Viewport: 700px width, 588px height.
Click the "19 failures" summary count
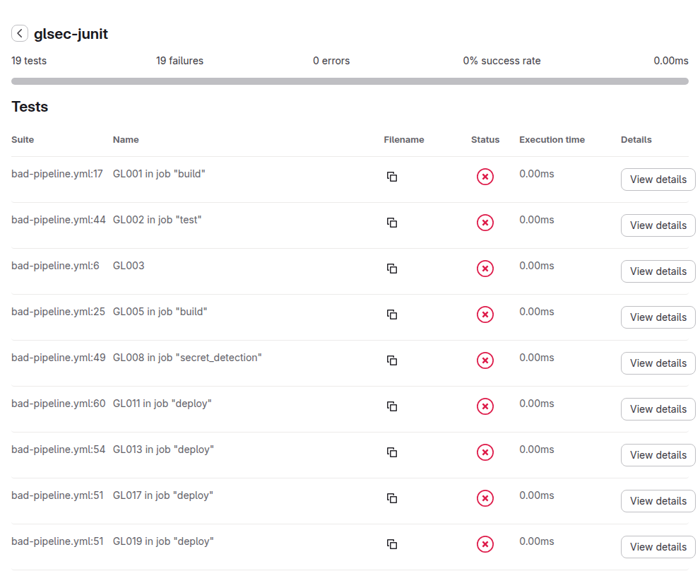click(179, 61)
